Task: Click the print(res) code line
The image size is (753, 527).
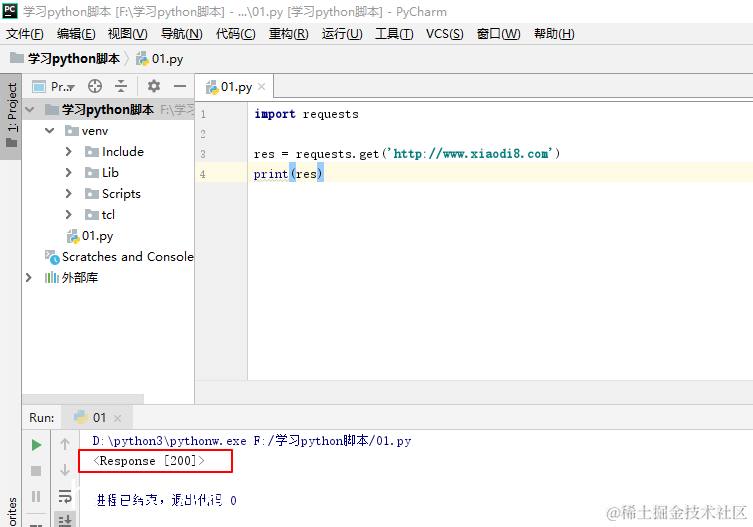Action: pyautogui.click(x=288, y=174)
